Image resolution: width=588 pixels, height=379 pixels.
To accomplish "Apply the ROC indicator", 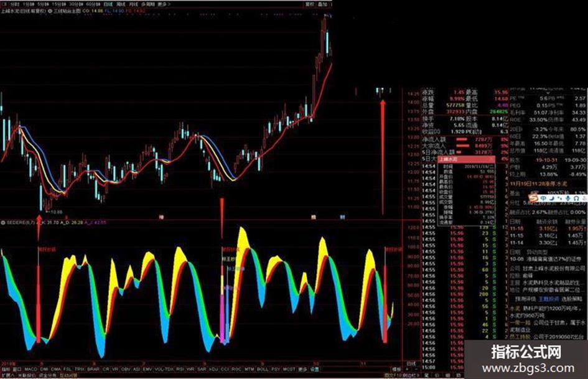I will [236, 369].
